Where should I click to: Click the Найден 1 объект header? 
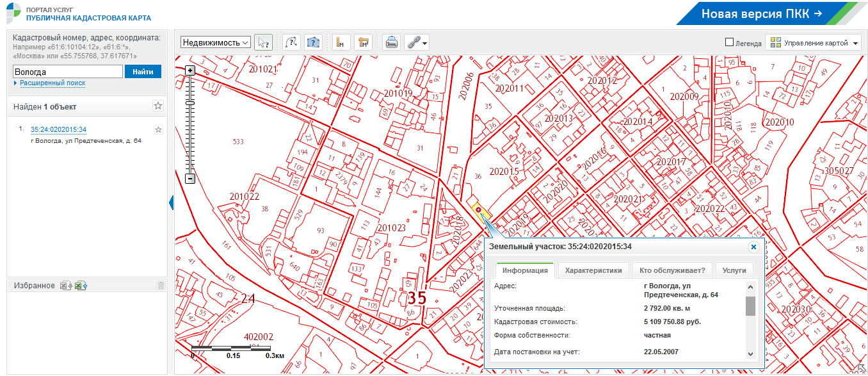(x=45, y=107)
